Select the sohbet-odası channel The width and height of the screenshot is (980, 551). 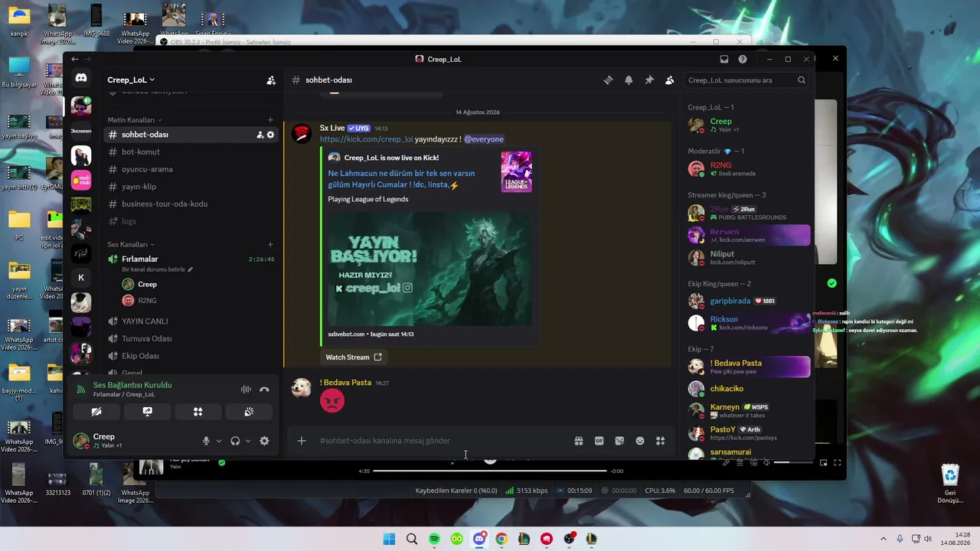[x=191, y=135]
